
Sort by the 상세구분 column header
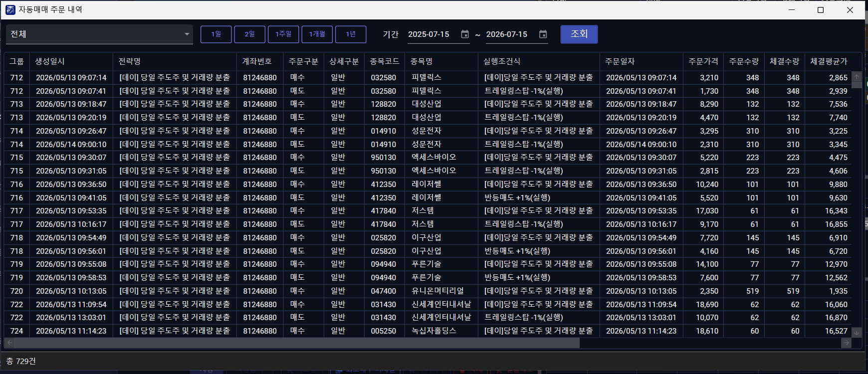point(344,61)
